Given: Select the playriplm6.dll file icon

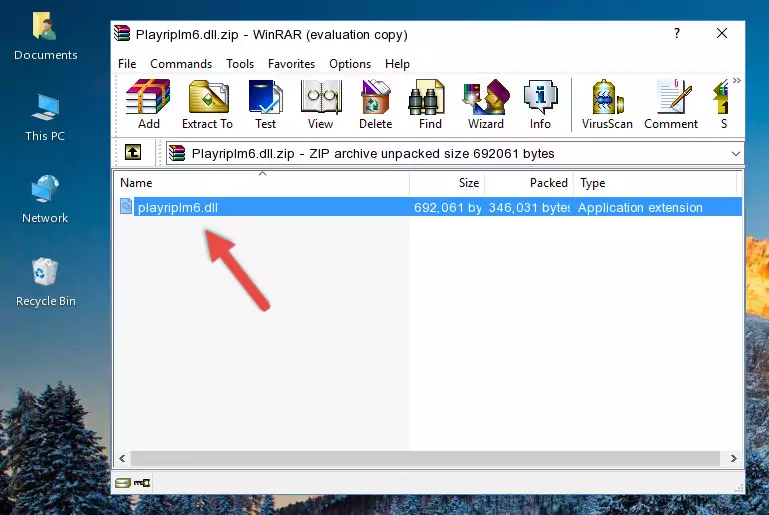Looking at the screenshot, I should tap(126, 206).
